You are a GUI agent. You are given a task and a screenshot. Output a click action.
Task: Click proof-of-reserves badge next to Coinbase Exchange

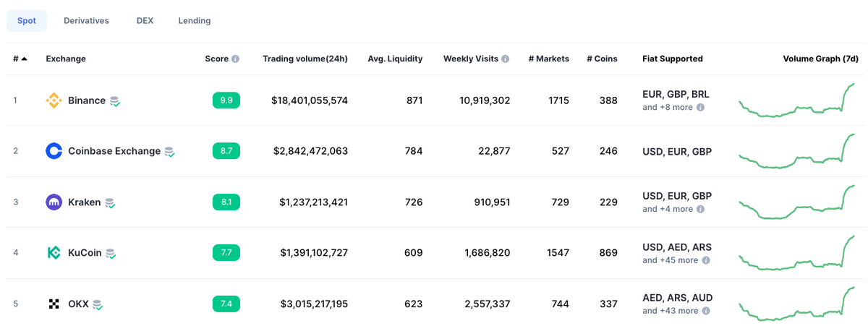(170, 153)
